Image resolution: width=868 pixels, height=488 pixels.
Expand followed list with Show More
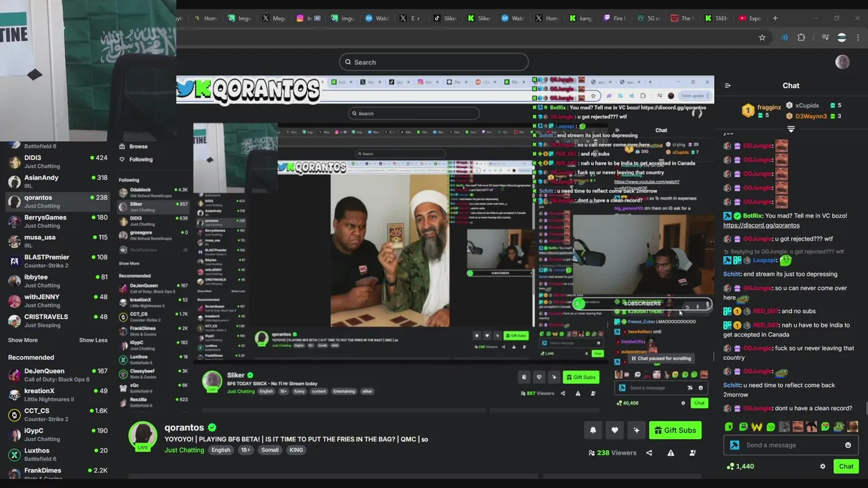[x=23, y=340]
